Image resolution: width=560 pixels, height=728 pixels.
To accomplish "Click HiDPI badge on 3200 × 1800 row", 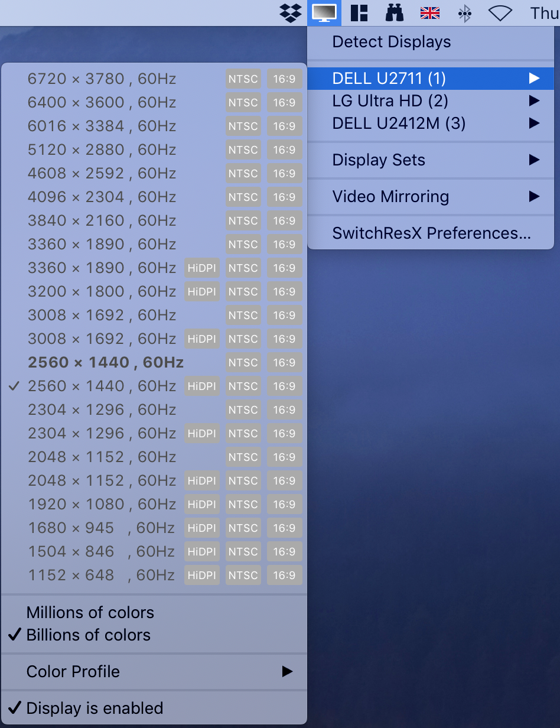I will point(202,291).
